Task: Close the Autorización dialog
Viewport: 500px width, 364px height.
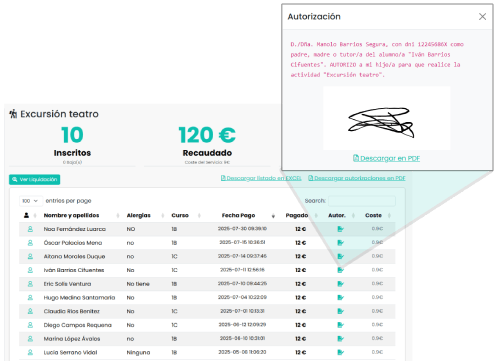Action: click(x=482, y=16)
